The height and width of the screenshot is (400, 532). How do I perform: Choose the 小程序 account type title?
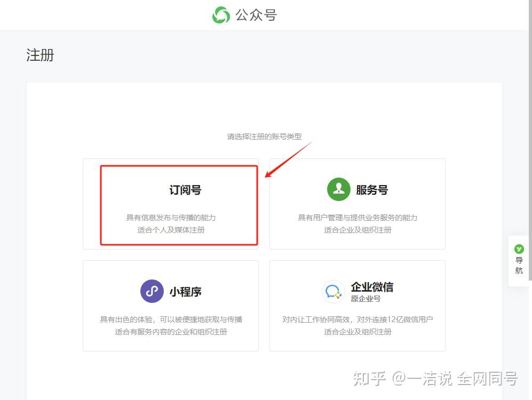(186, 292)
